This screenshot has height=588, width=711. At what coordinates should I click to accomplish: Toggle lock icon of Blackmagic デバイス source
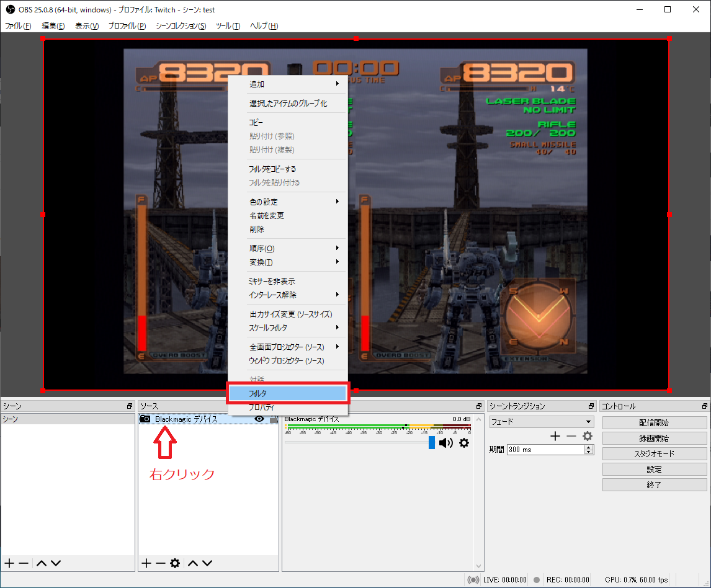pos(274,419)
